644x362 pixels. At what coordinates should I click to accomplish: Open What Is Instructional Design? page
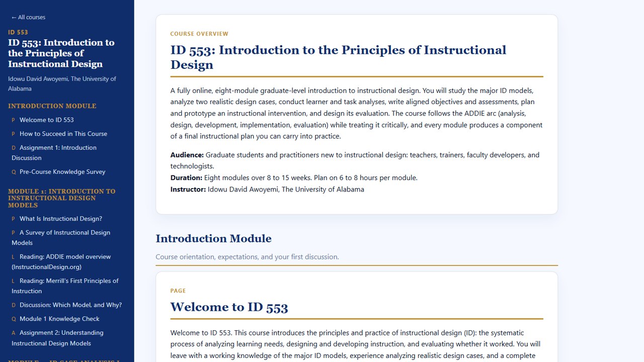[x=57, y=219]
